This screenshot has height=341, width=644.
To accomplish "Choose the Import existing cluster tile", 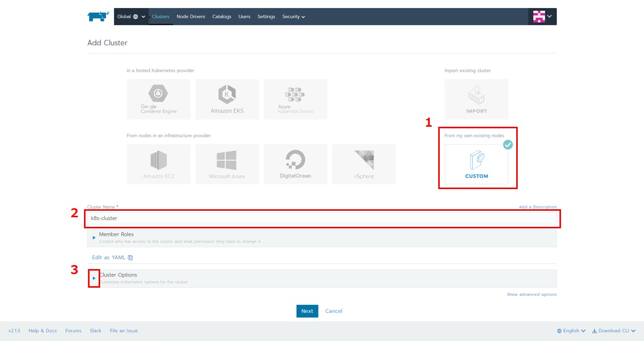I will (x=476, y=99).
